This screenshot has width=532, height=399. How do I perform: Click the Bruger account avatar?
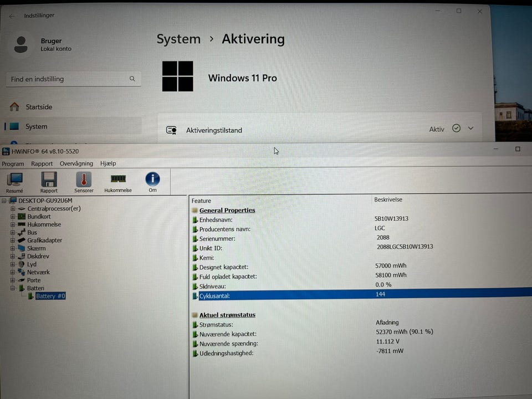point(21,44)
